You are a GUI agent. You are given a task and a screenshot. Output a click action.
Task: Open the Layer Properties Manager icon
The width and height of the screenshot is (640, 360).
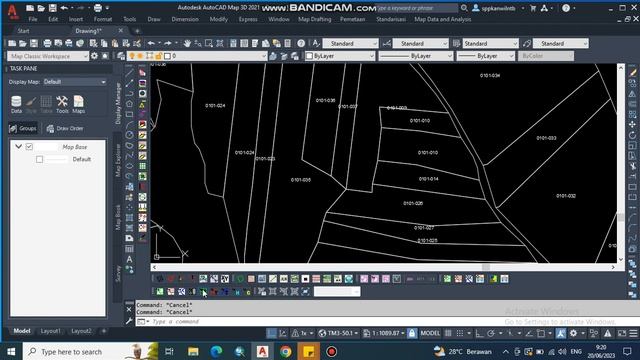pyautogui.click(x=121, y=56)
